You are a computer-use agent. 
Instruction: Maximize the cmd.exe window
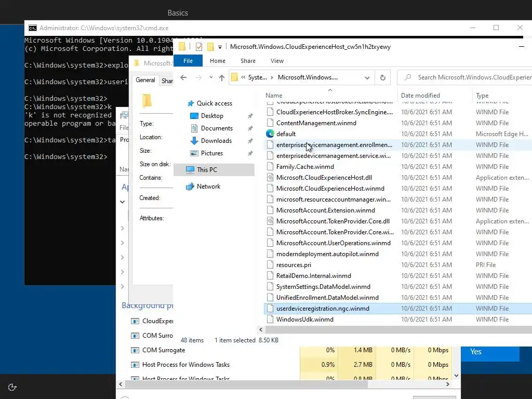point(496,28)
